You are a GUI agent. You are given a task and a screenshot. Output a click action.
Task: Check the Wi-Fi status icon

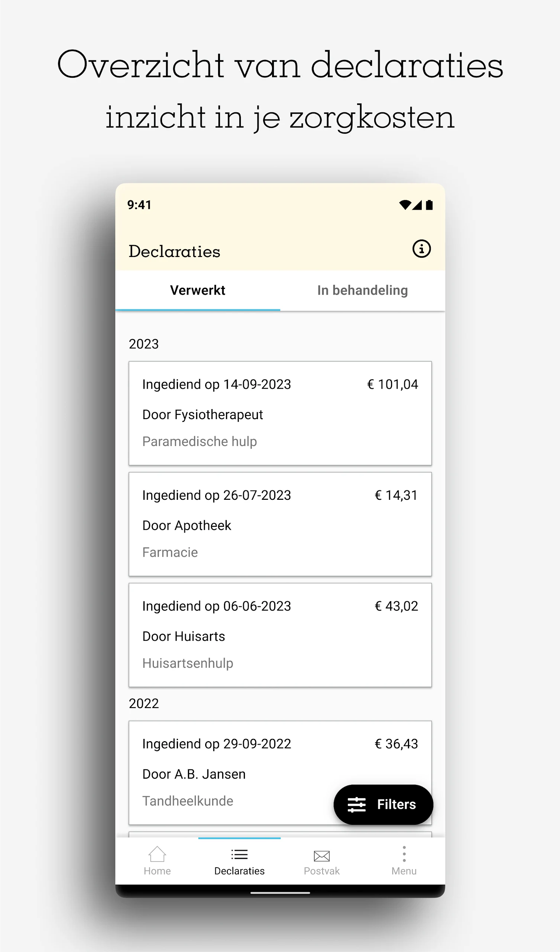(405, 205)
